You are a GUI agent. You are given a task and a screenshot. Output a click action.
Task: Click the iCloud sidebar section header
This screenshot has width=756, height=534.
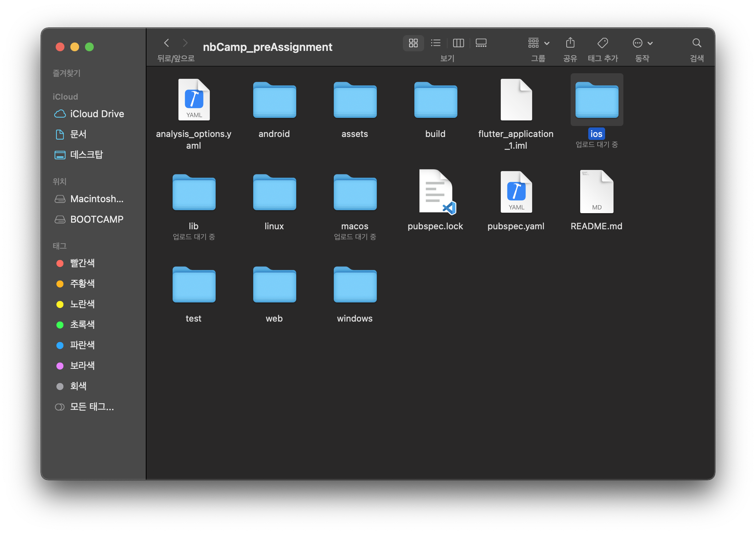[x=65, y=97]
